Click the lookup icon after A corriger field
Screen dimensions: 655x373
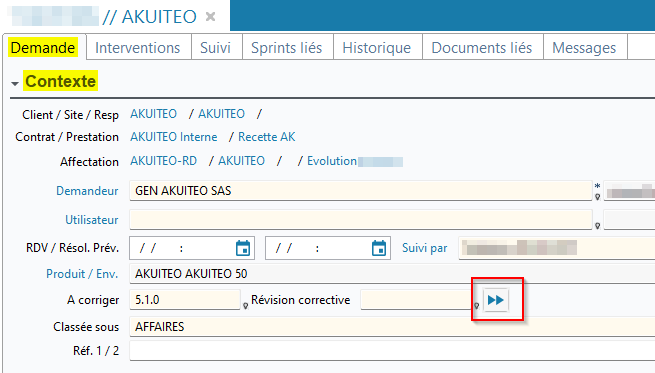(x=246, y=306)
